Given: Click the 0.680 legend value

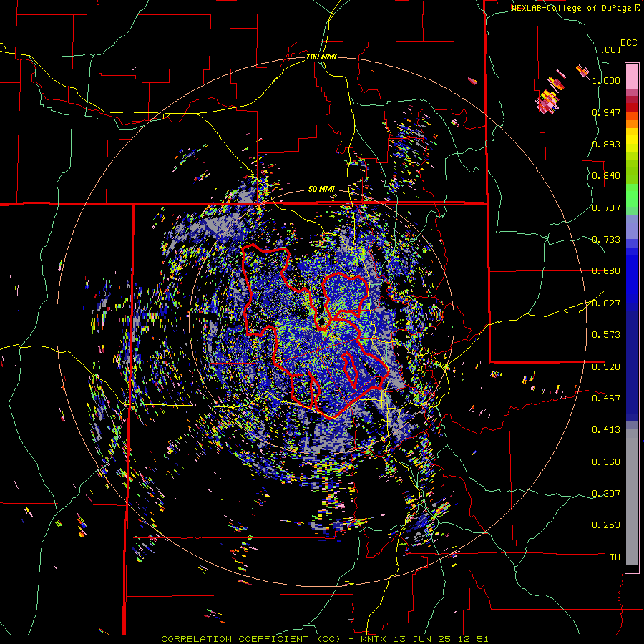Looking at the screenshot, I should (x=606, y=271).
